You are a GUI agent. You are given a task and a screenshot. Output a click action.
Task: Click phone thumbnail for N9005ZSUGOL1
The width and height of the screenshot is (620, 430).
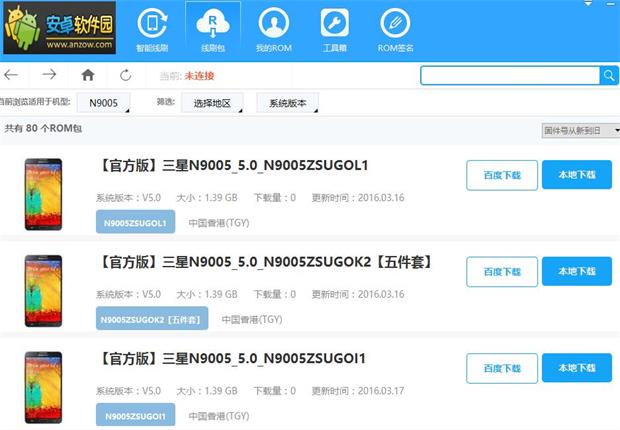[x=43, y=194]
